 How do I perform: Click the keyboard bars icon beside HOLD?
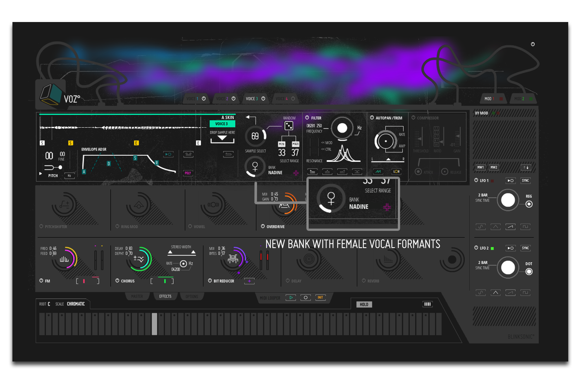coord(427,304)
